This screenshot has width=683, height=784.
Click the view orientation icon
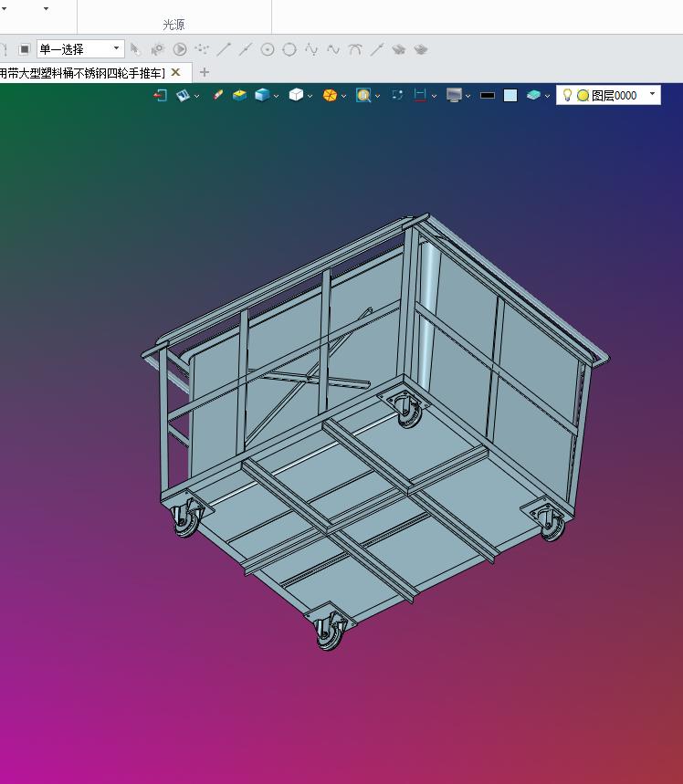[183, 95]
